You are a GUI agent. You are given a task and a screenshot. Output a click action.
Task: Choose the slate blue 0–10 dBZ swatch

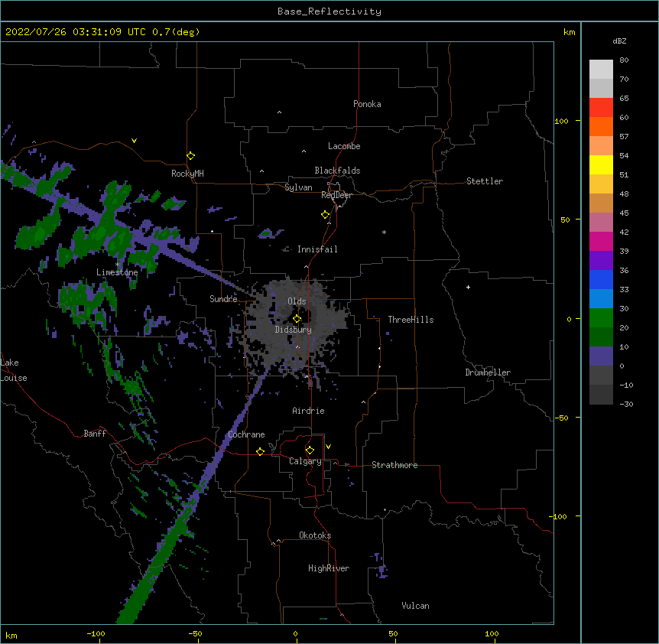(x=601, y=356)
